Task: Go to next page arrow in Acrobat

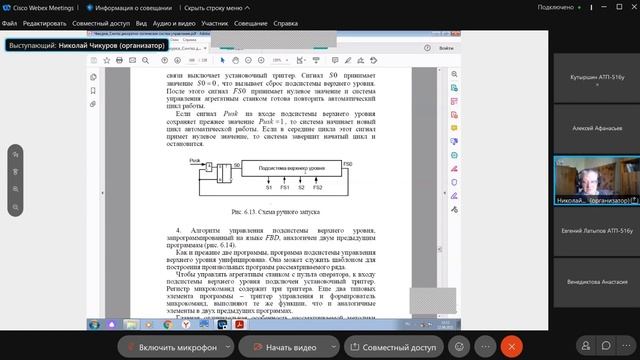Action: coord(178,60)
